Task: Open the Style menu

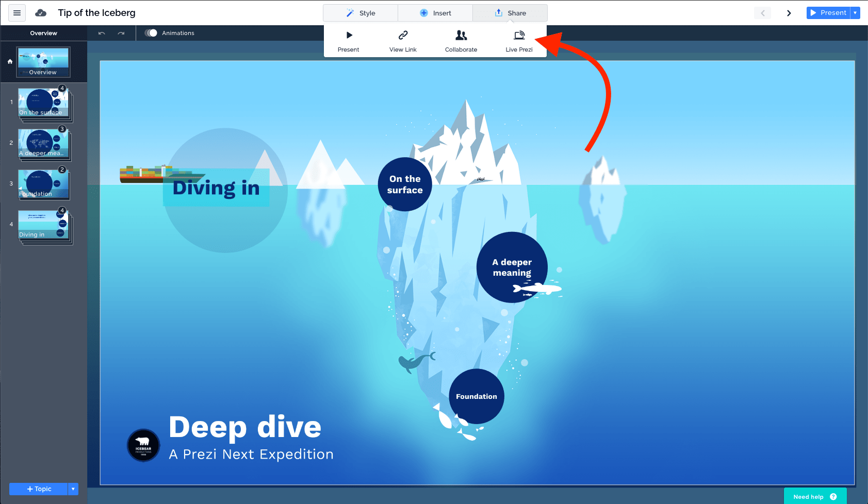Action: coord(361,13)
